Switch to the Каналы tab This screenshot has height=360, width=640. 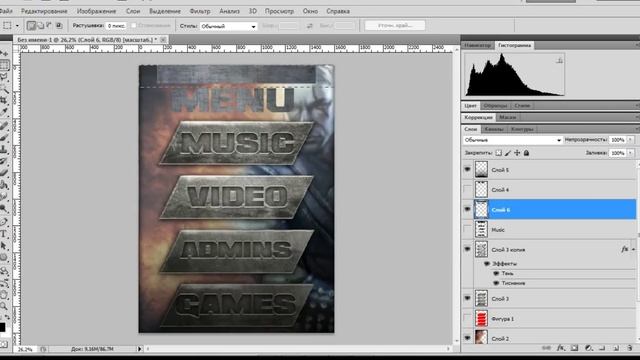pyautogui.click(x=494, y=129)
